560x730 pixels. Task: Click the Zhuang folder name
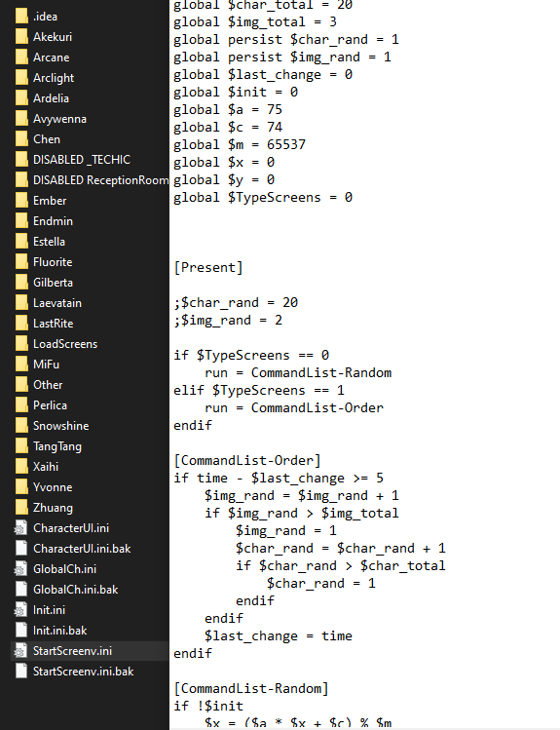53,508
